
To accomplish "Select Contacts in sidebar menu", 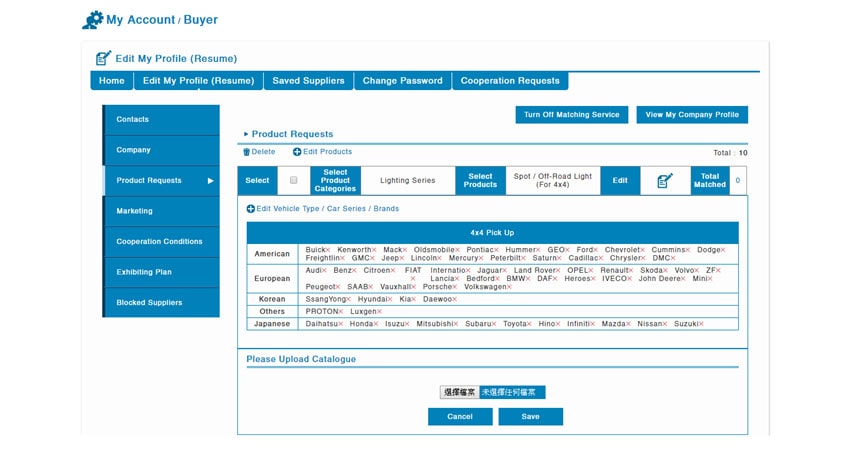I will pyautogui.click(x=162, y=119).
